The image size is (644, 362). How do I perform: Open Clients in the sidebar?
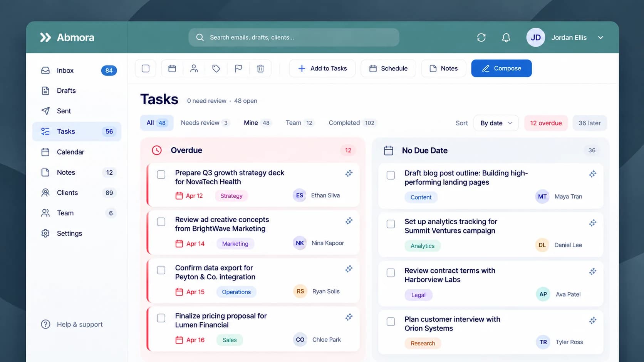[77, 193]
